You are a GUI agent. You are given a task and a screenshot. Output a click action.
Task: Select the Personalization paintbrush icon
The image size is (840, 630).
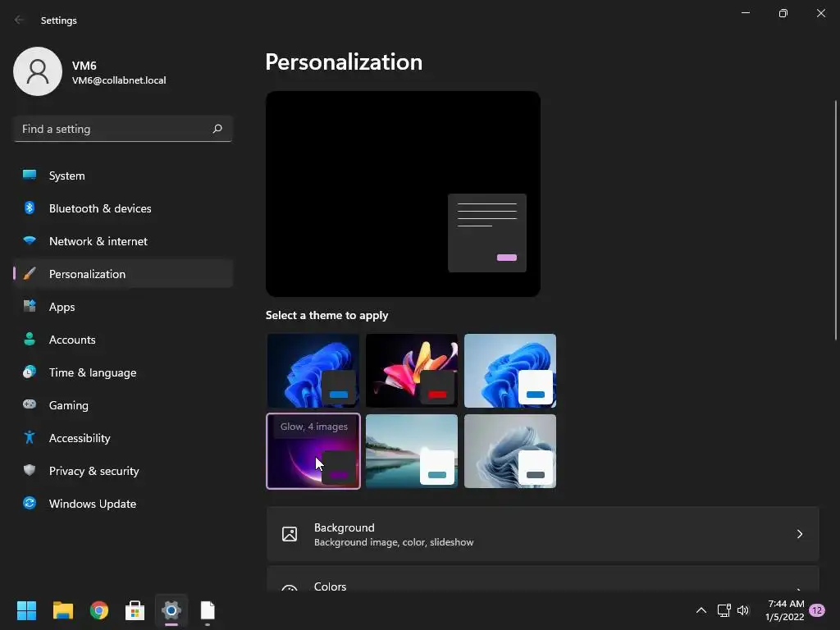tap(30, 274)
